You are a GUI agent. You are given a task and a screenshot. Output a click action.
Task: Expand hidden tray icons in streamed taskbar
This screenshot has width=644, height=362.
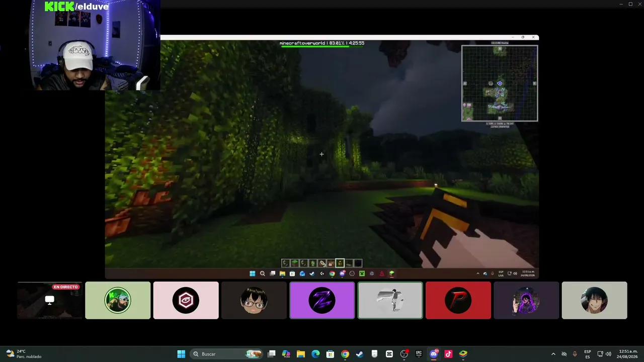478,274
